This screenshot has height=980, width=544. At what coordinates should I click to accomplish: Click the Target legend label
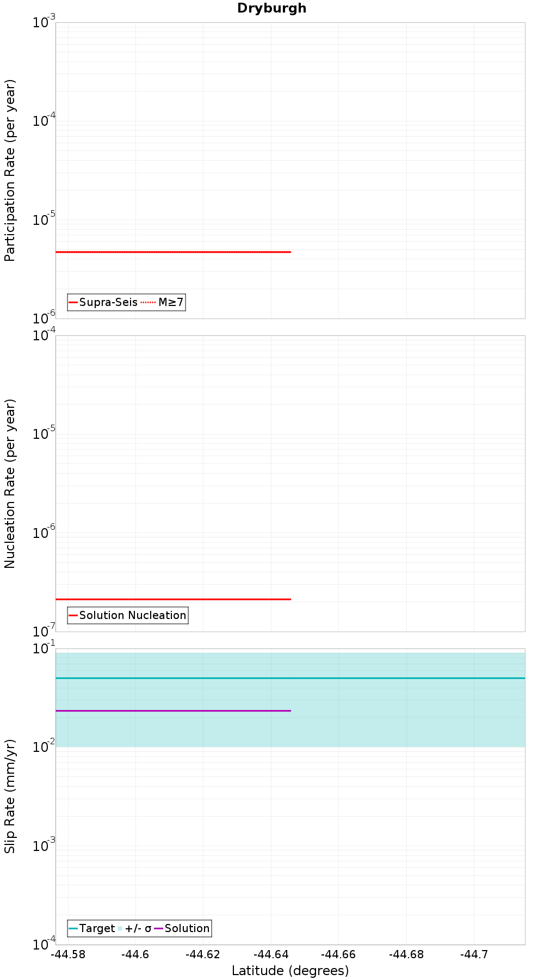(x=92, y=928)
